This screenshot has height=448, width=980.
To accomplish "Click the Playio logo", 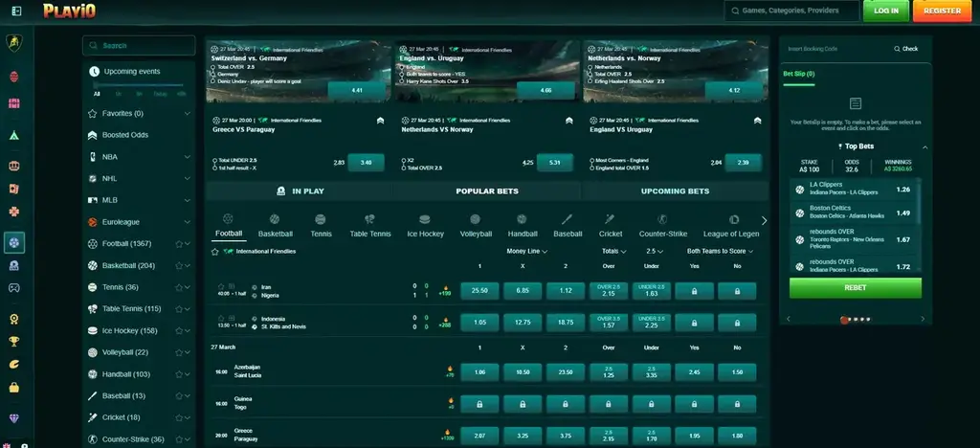I will click(x=69, y=11).
